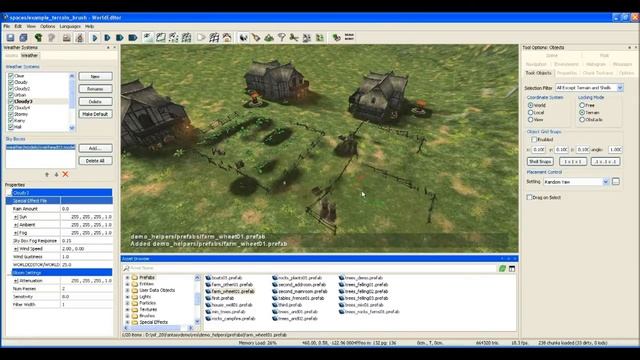The image size is (640, 360).
Task: Choose World coordinate system radio
Action: [531, 105]
